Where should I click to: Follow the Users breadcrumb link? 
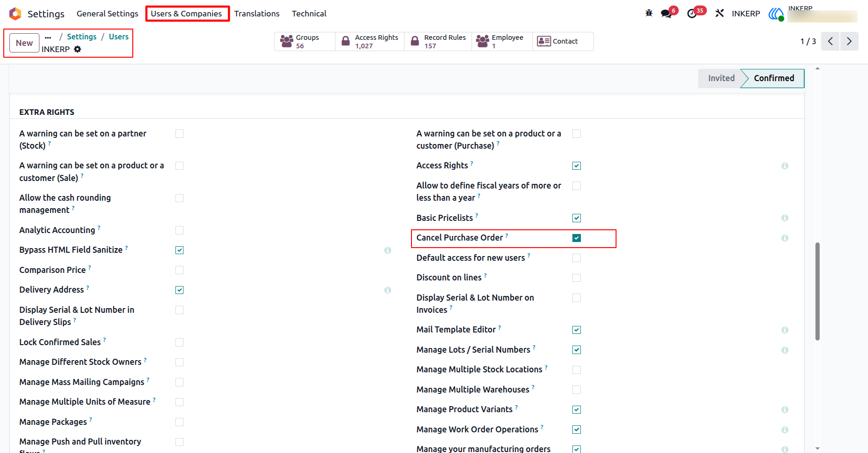point(119,37)
